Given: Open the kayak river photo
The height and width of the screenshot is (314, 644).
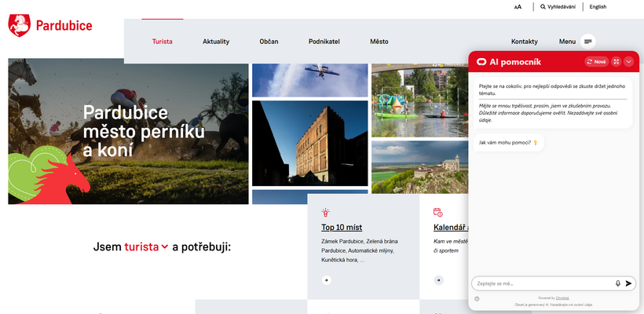Looking at the screenshot, I should tap(419, 100).
